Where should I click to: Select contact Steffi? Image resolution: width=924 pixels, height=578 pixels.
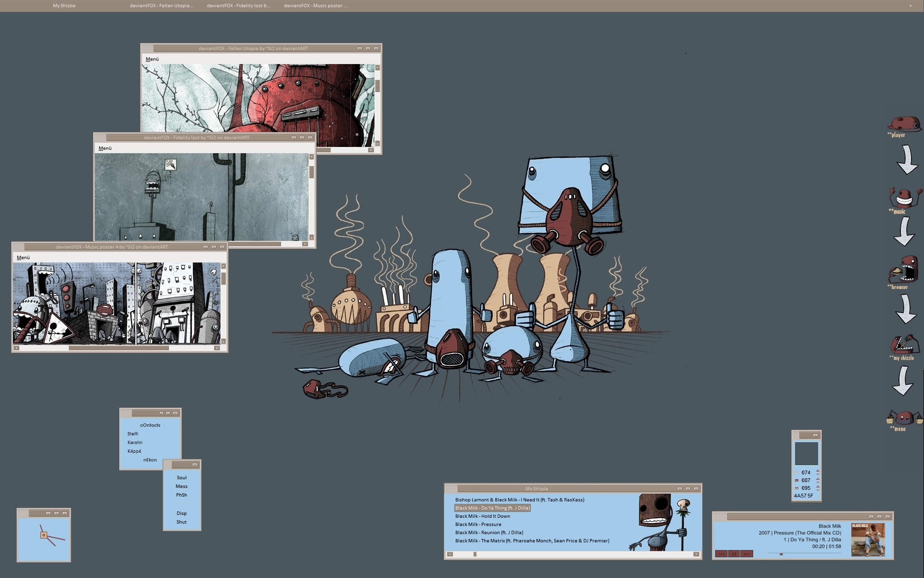pyautogui.click(x=133, y=434)
